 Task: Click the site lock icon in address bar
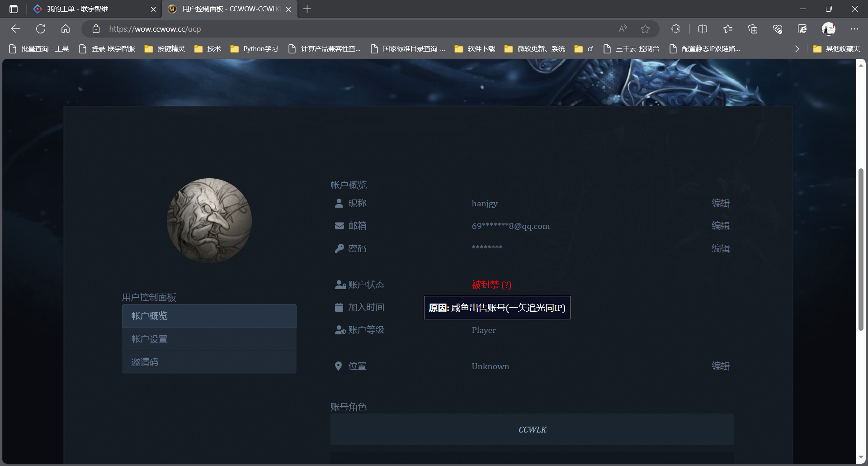(96, 29)
